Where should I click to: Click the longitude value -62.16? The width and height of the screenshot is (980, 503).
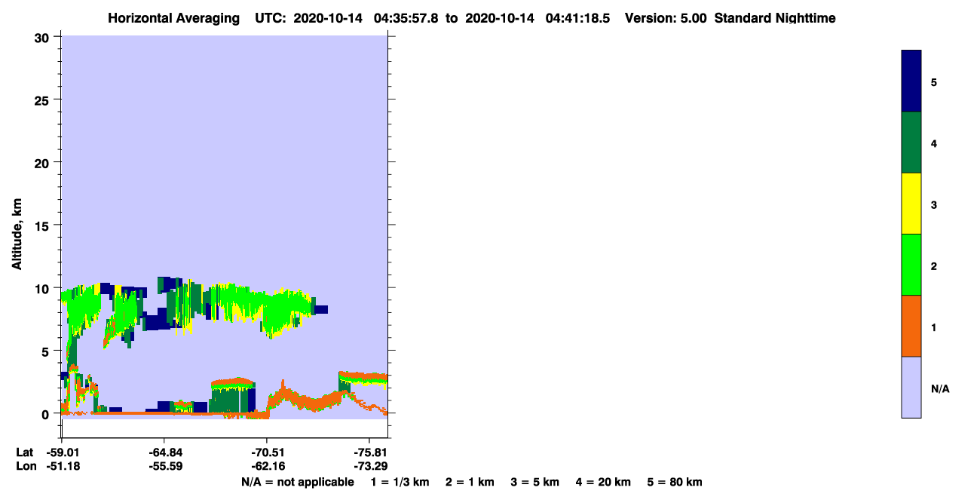(x=268, y=466)
